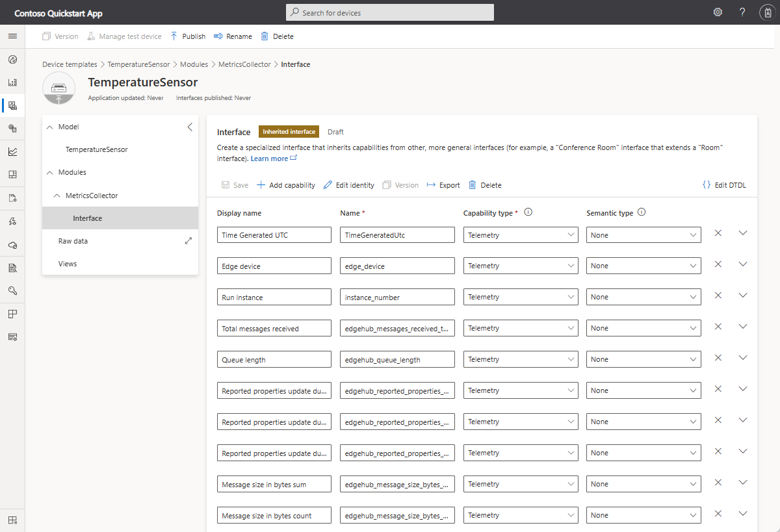
Task: Open the cloud export sidebar icon
Action: 12,244
